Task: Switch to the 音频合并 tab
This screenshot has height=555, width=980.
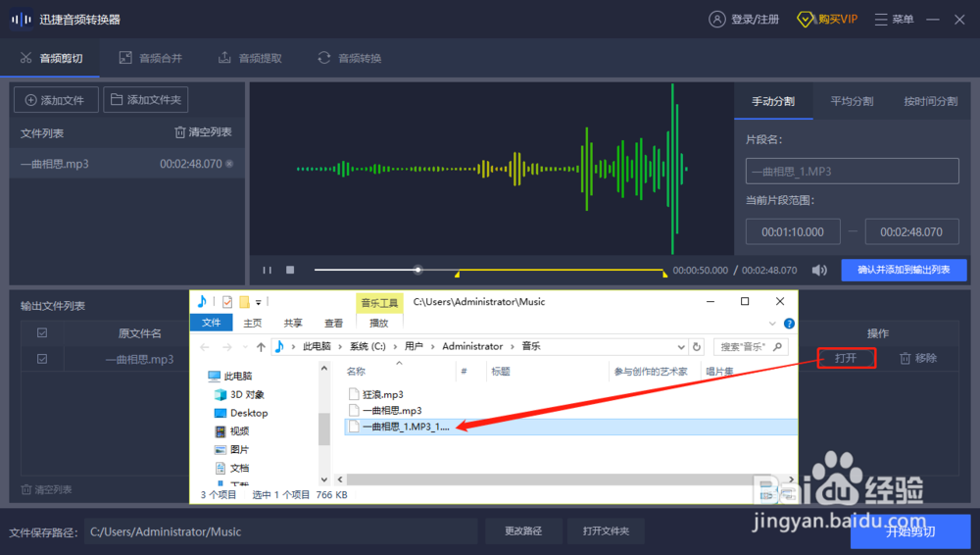Action: 151,58
